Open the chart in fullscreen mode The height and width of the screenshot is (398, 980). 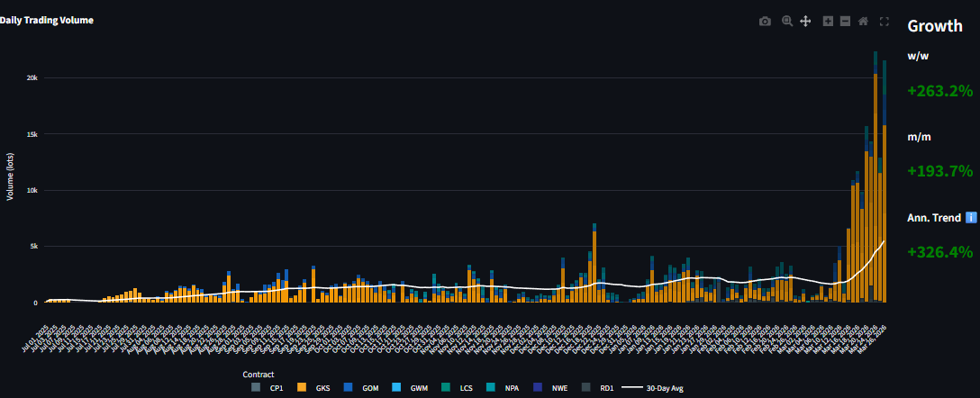point(885,22)
